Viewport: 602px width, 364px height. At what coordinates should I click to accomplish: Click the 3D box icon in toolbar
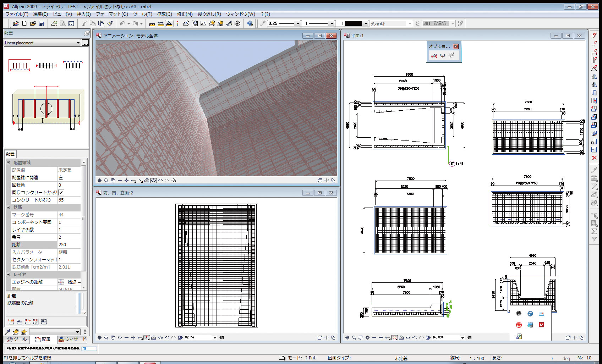[x=237, y=23]
